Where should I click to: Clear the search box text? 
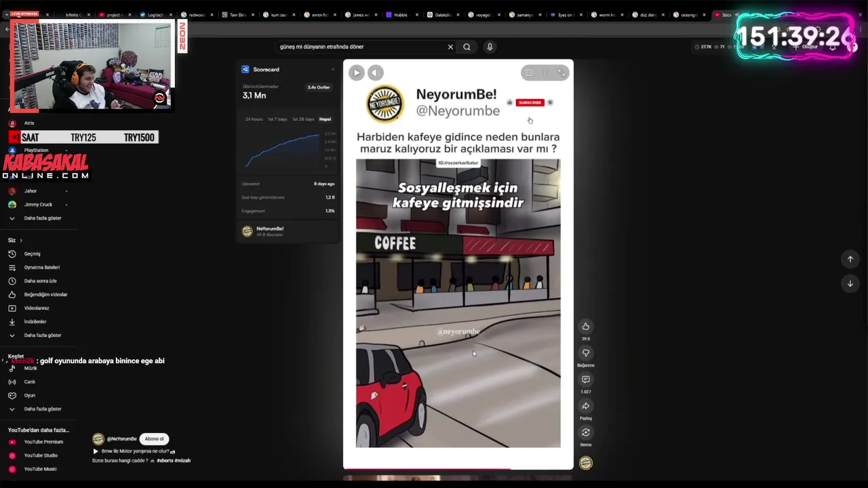pyautogui.click(x=450, y=47)
